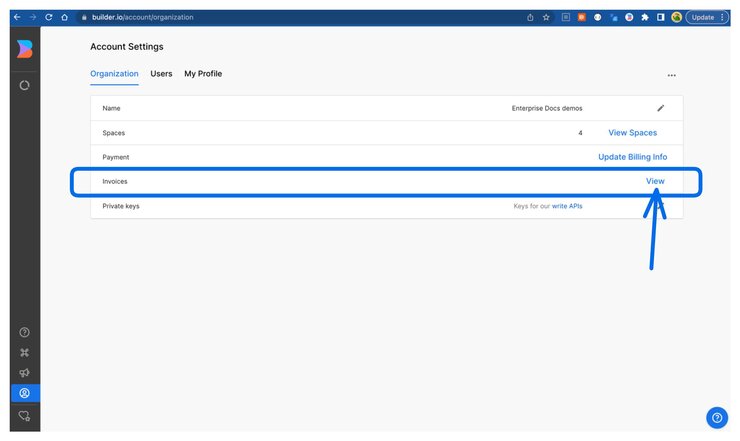Viewport: 740px width, 441px height.
Task: Click the pencil icon to edit organization name
Action: 661,108
